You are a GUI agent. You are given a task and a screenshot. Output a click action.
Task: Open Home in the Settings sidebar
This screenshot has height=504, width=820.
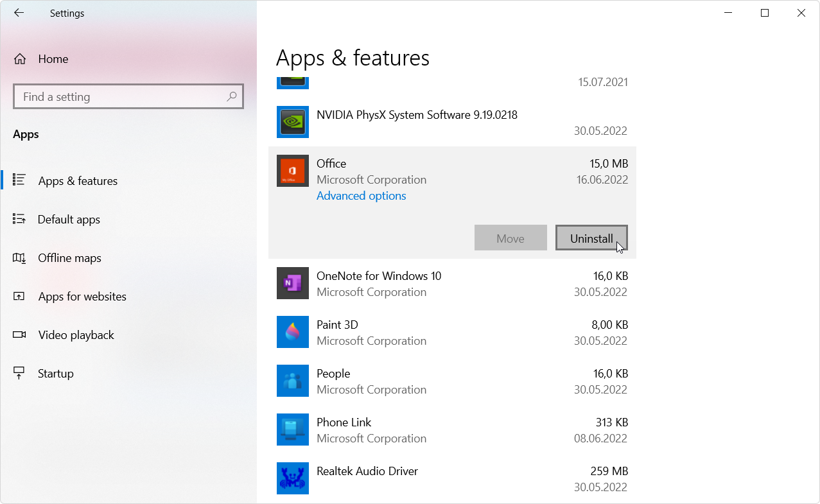pos(128,59)
